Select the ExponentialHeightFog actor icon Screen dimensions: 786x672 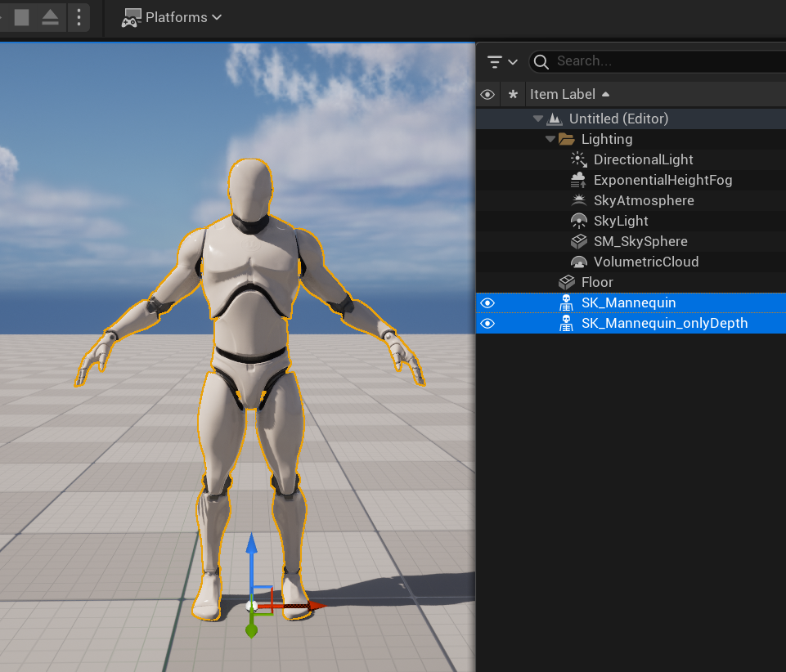[579, 180]
